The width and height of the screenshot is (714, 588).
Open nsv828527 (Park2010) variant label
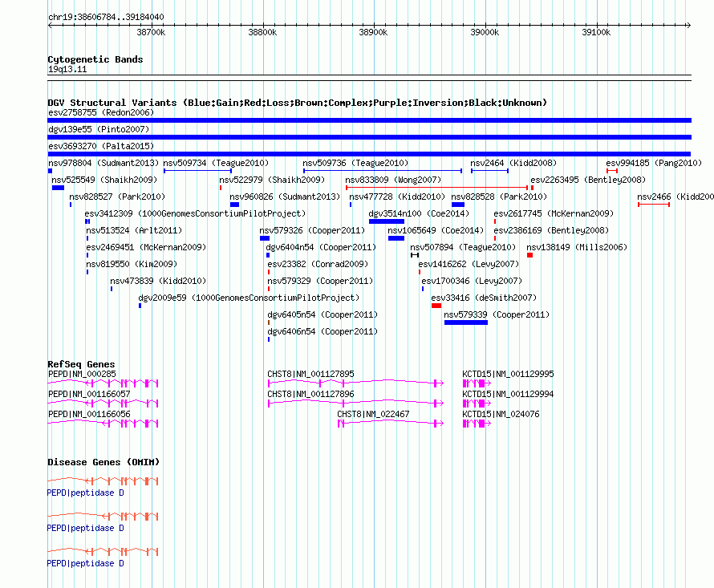[x=117, y=197]
